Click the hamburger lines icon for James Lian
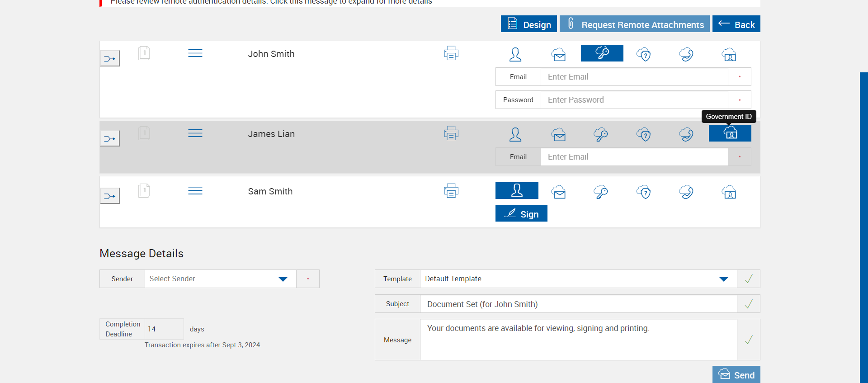Viewport: 868px width, 383px height. (x=195, y=133)
